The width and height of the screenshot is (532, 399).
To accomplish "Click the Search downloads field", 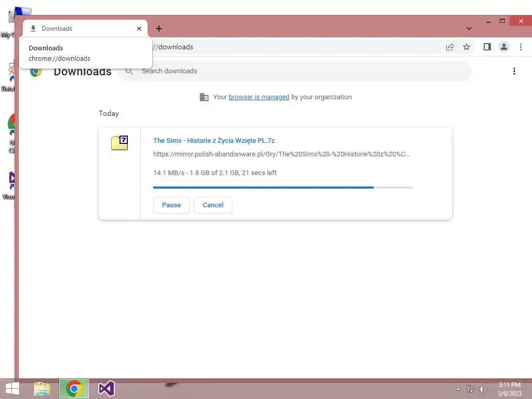I will (x=295, y=71).
